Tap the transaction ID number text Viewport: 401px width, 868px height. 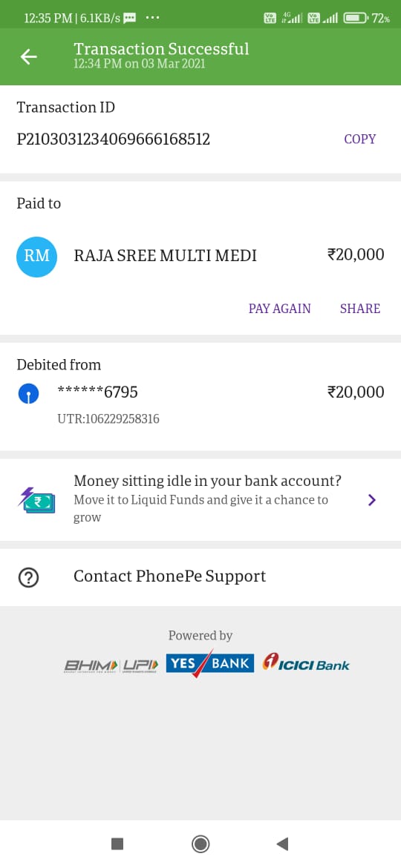click(x=114, y=139)
